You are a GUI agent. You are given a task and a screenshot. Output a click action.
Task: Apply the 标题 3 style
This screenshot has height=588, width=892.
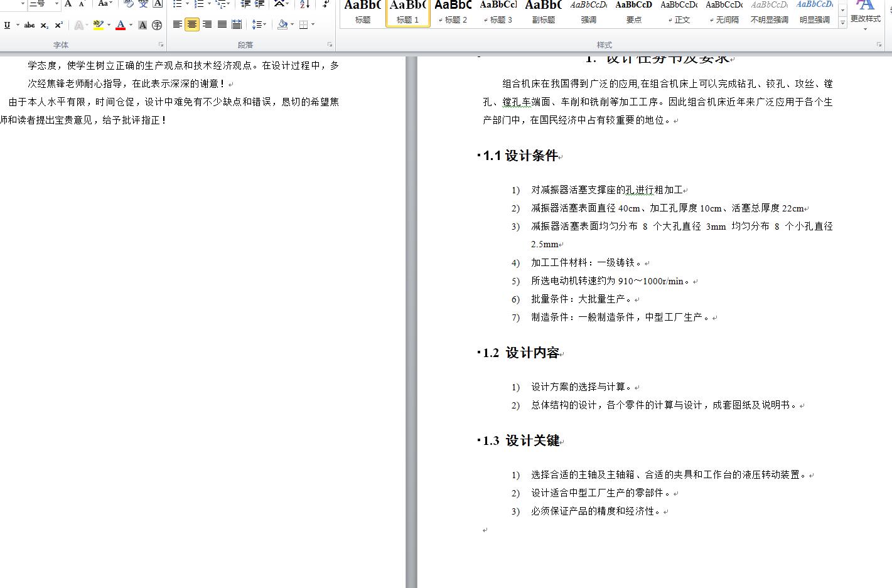(x=498, y=13)
